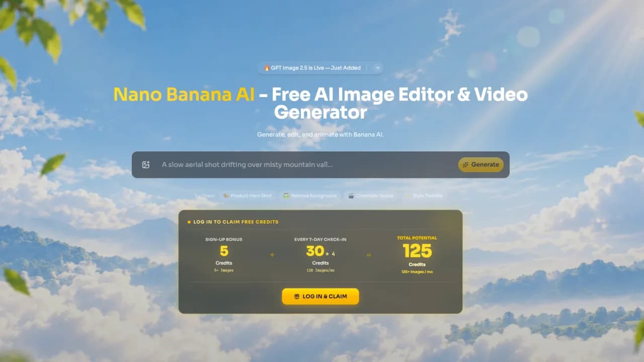
Task: Click the "Generate, edit, and animate with Banana AI." subtitle
Action: 320,134
